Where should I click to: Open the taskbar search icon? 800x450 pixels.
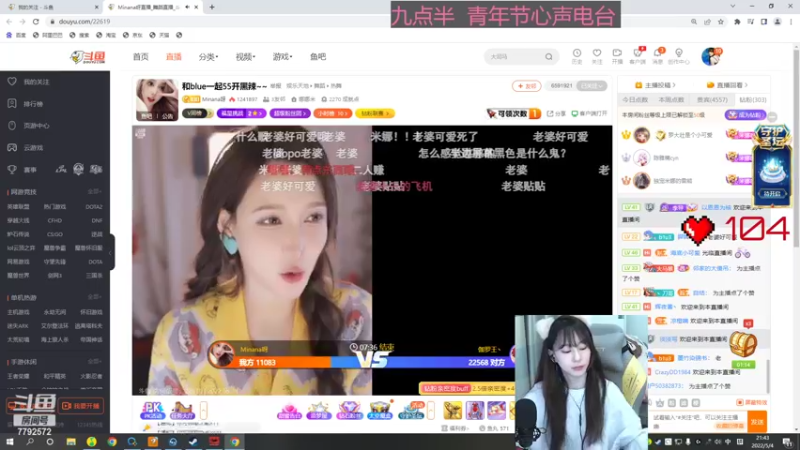(x=30, y=442)
